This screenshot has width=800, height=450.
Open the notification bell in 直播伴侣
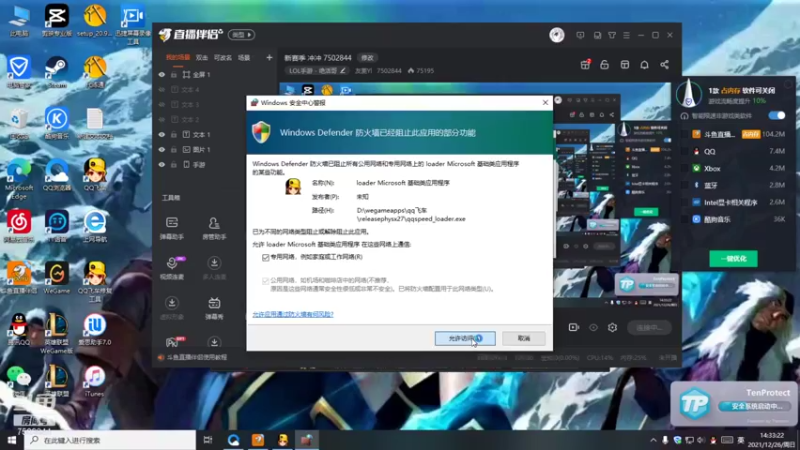coord(644,65)
